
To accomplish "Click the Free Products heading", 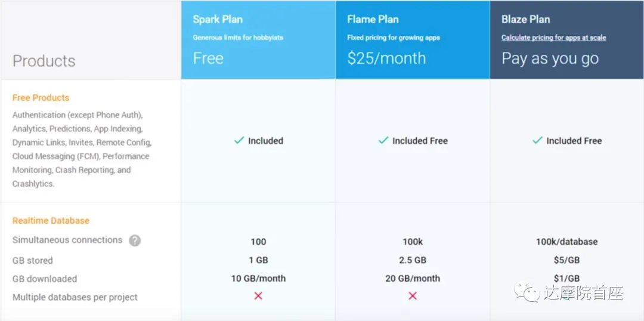I will (x=41, y=98).
